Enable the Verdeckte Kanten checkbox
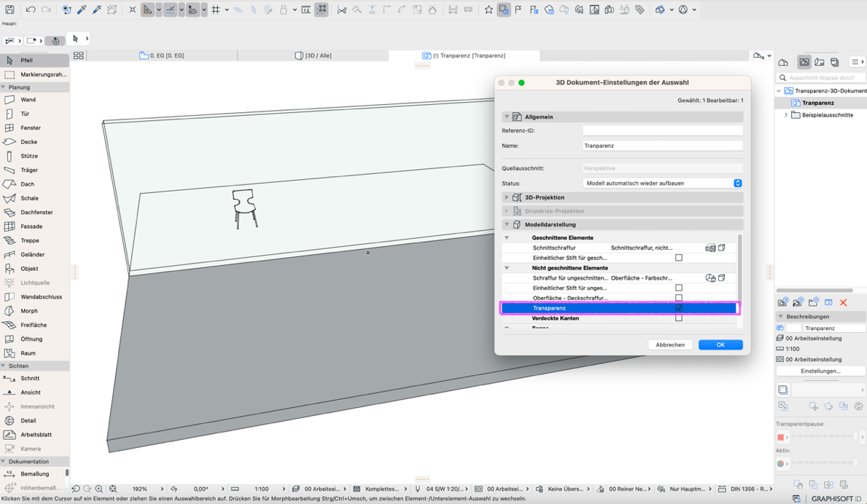The image size is (867, 504). coord(679,318)
